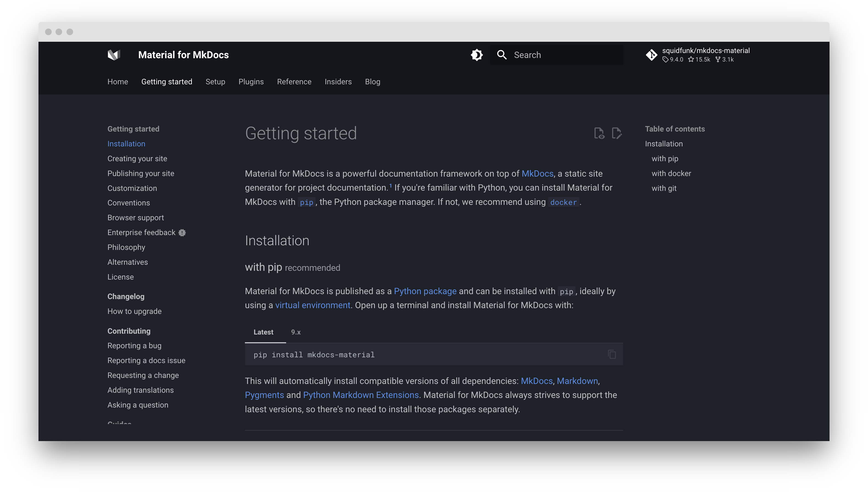Click the version tag 9.4.0
The height and width of the screenshot is (496, 868).
(x=673, y=59)
